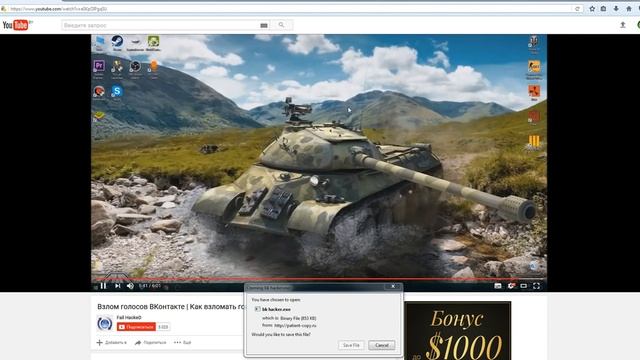The width and height of the screenshot is (640, 360).
Task: Open the OBS desktop icon
Action: [x=135, y=67]
